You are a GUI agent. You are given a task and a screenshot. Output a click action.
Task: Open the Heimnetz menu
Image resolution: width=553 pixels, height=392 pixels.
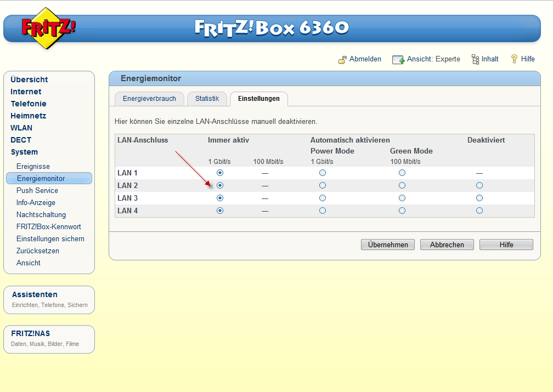click(28, 116)
